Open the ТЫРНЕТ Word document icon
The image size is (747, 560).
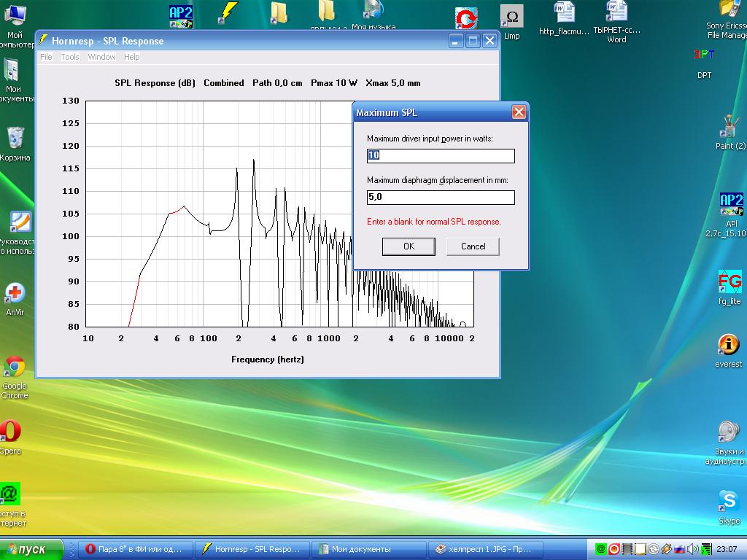click(x=616, y=21)
